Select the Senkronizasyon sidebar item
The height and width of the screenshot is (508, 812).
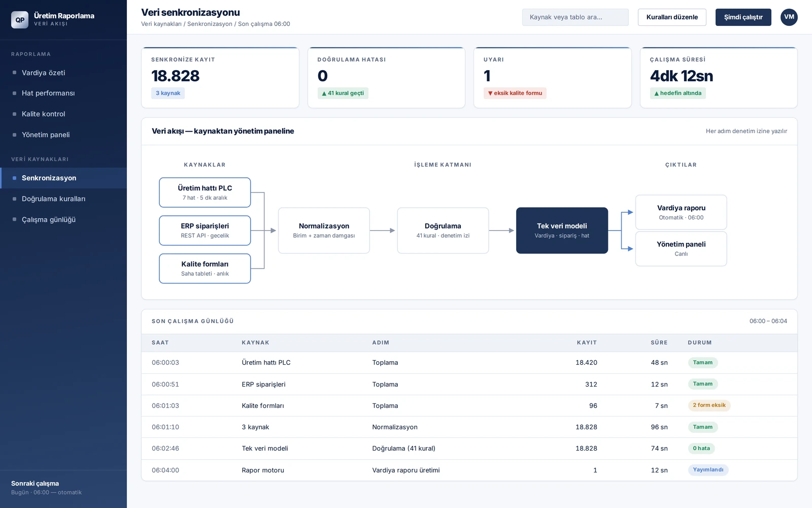pyautogui.click(x=63, y=178)
